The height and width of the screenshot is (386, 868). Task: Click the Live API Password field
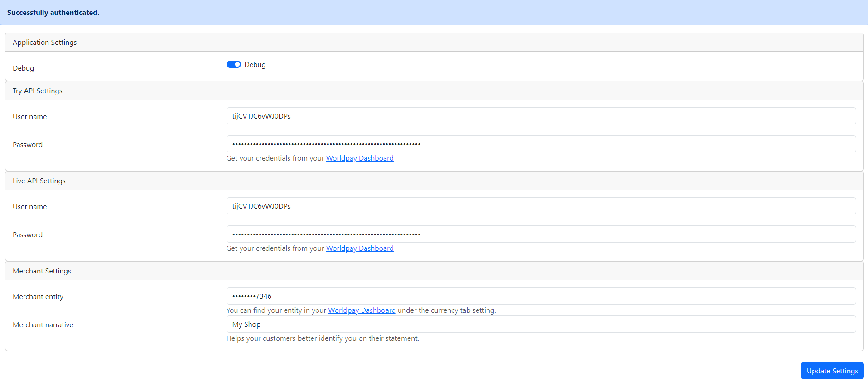tap(541, 234)
